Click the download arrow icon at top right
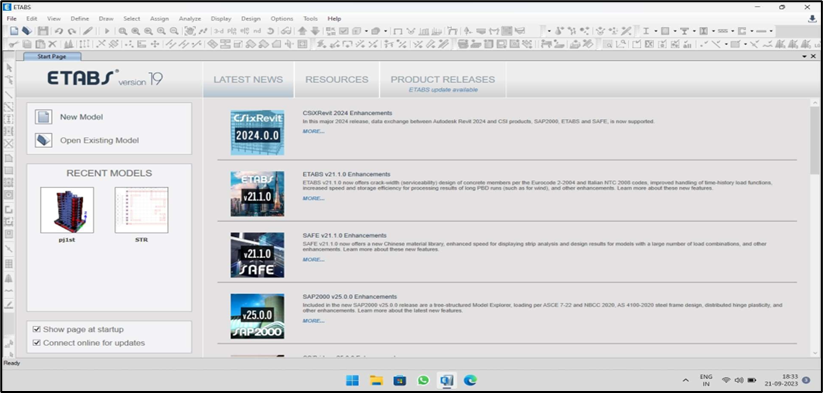823x393 pixels. click(x=813, y=19)
